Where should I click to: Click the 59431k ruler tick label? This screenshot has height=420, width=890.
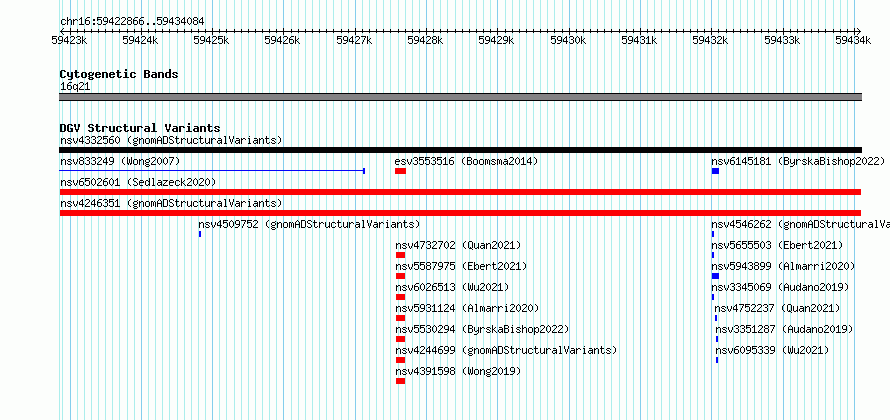639,40
